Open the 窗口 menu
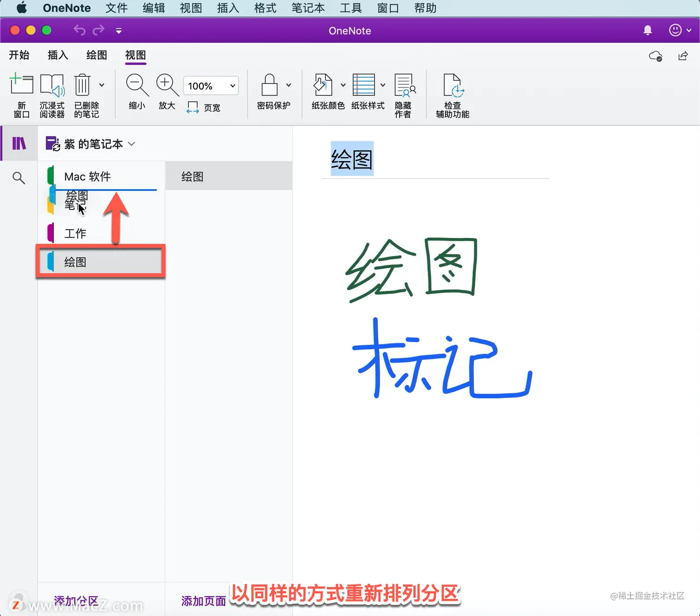 pos(388,8)
